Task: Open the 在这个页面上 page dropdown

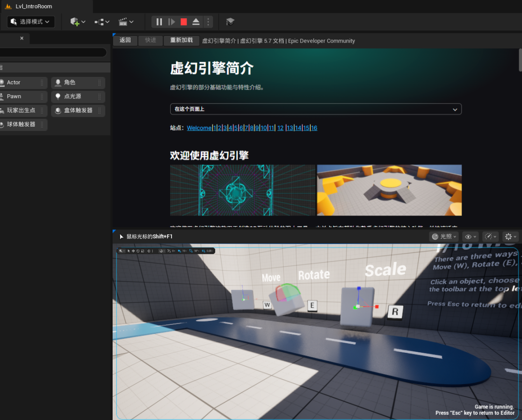Action: click(x=315, y=109)
